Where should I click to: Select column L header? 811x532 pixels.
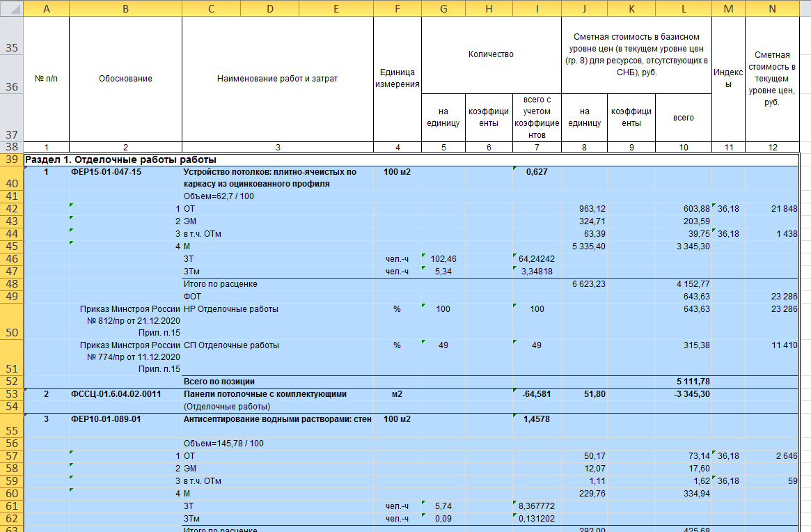684,8
